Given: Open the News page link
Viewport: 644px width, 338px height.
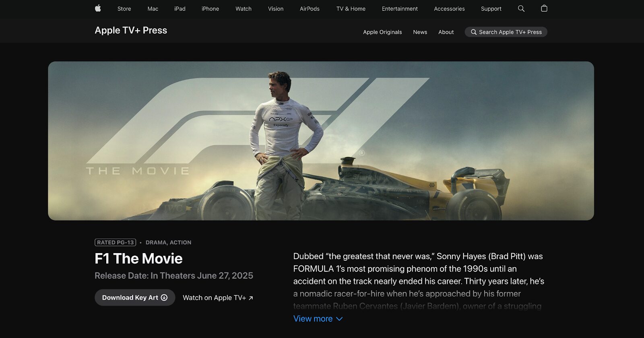Looking at the screenshot, I should click(420, 32).
